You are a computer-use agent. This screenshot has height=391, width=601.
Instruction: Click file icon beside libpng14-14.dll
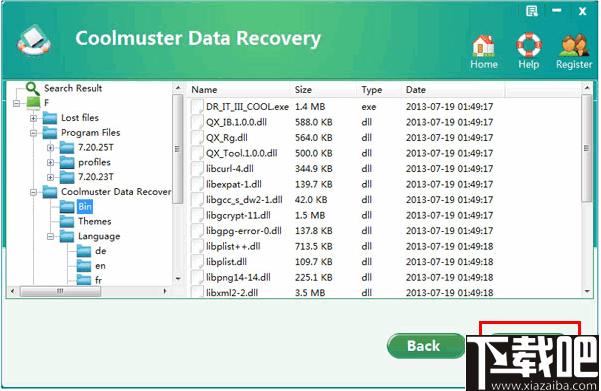click(x=197, y=278)
